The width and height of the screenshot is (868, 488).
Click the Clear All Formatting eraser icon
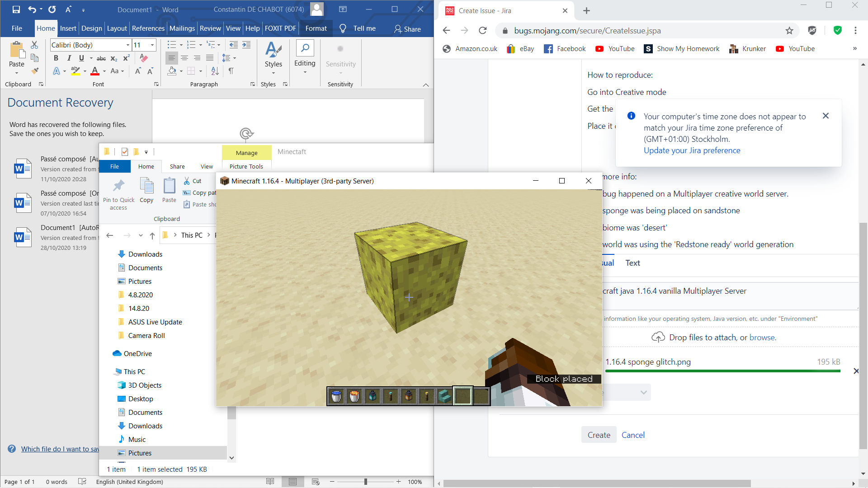(144, 58)
